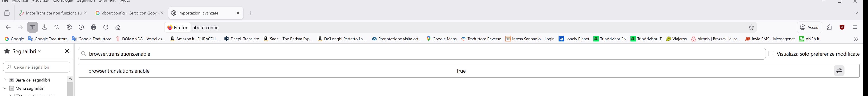This screenshot has height=96, width=868.
Task: Reload the current page
Action: [x=106, y=27]
